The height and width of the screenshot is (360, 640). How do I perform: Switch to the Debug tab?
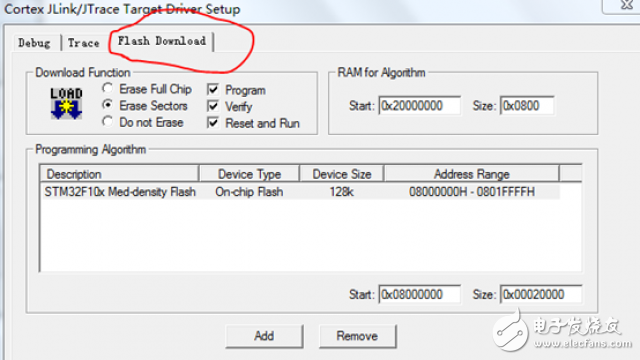(x=34, y=43)
